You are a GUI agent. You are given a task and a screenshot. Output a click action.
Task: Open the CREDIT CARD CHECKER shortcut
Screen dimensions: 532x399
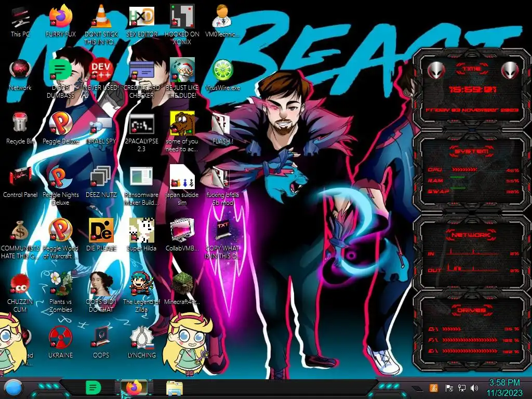141,79
